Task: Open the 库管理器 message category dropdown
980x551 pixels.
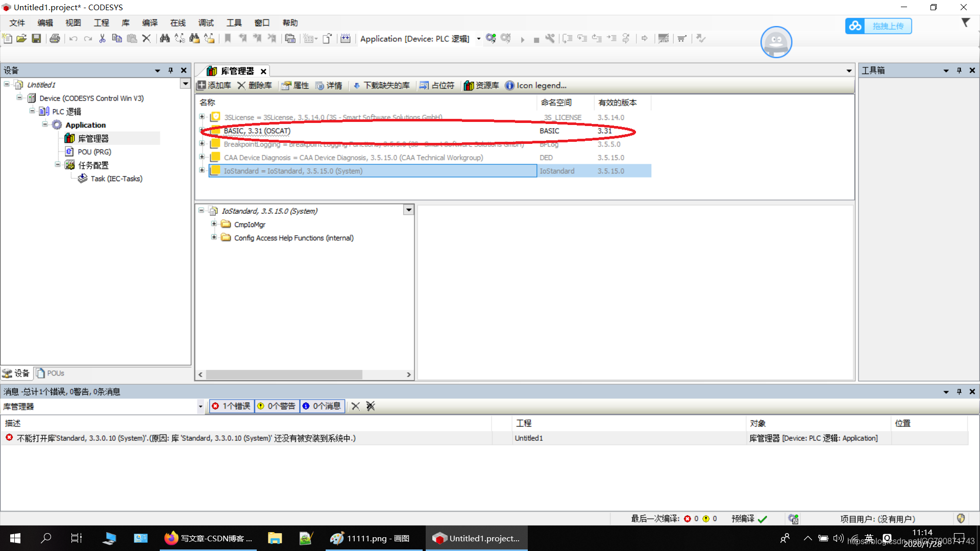Action: (200, 406)
